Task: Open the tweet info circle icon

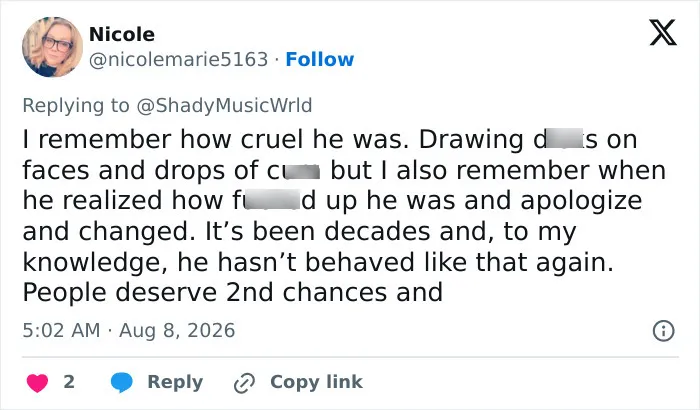Action: point(663,331)
